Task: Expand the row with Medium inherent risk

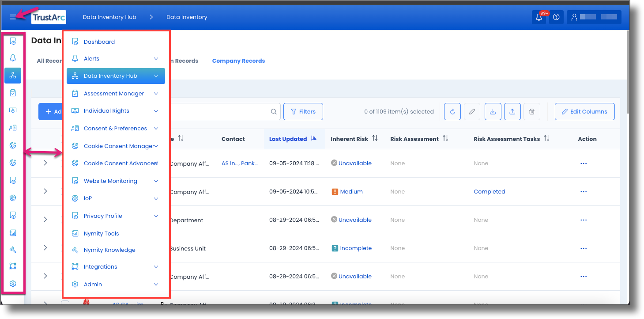Action: pos(45,191)
